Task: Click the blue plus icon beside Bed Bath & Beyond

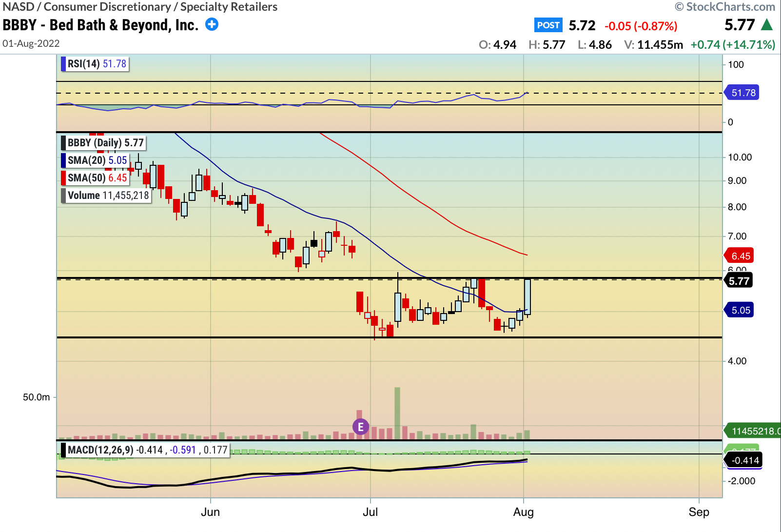Action: (x=212, y=24)
